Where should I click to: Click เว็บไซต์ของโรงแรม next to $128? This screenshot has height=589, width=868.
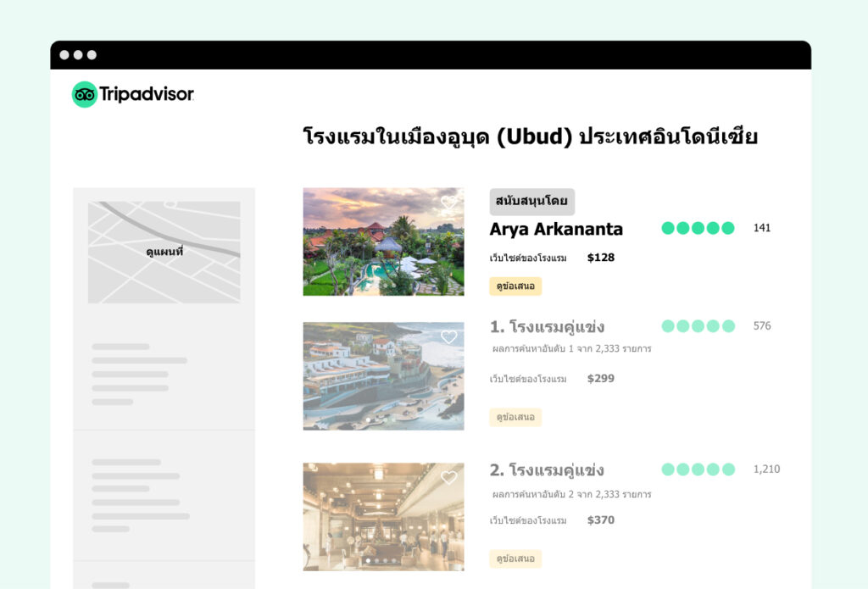pyautogui.click(x=528, y=258)
